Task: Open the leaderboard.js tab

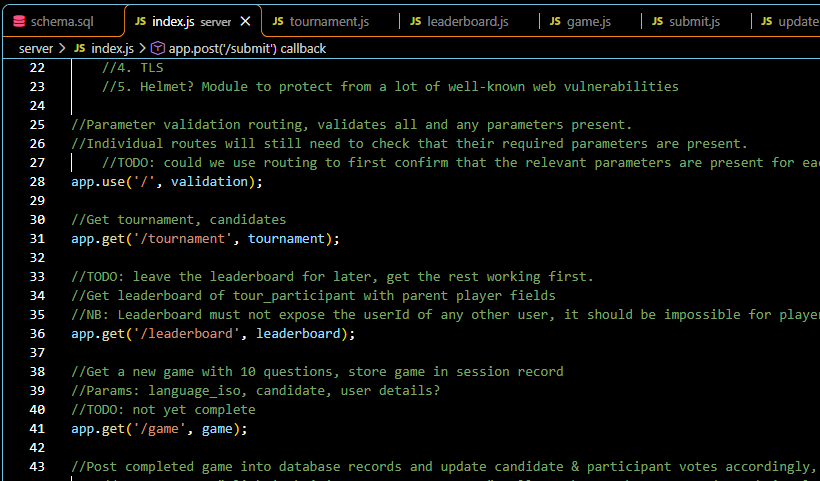Action: point(468,21)
